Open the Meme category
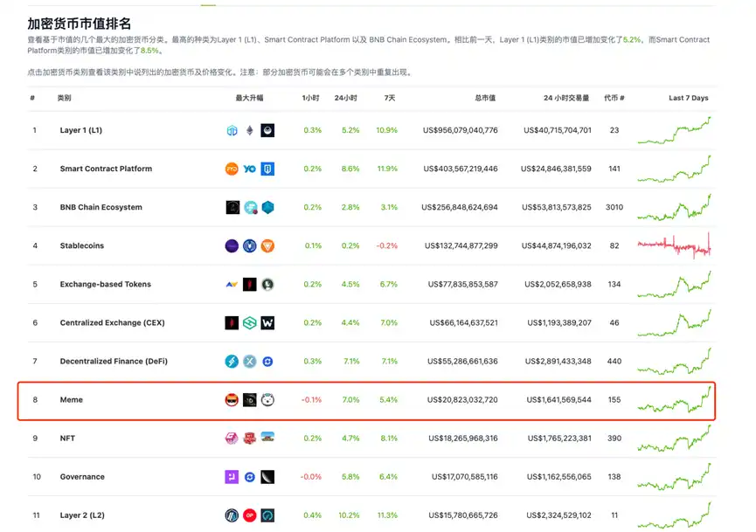The height and width of the screenshot is (532, 756). pyautogui.click(x=72, y=399)
